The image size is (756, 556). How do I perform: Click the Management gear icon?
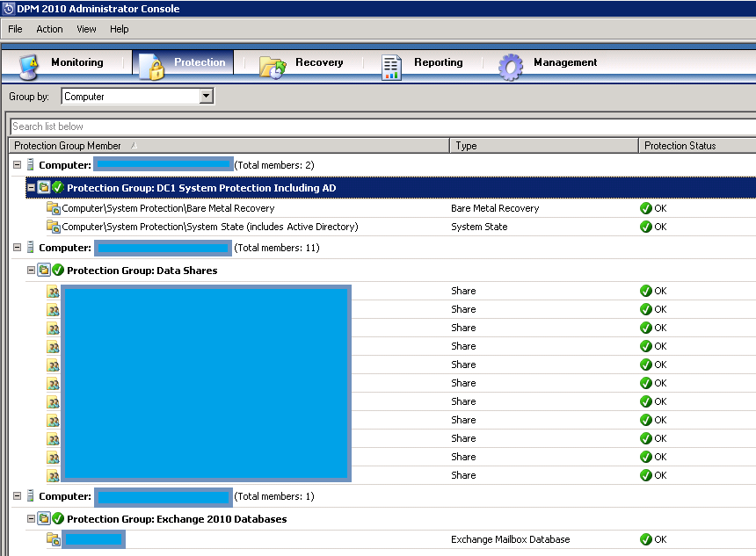(511, 67)
